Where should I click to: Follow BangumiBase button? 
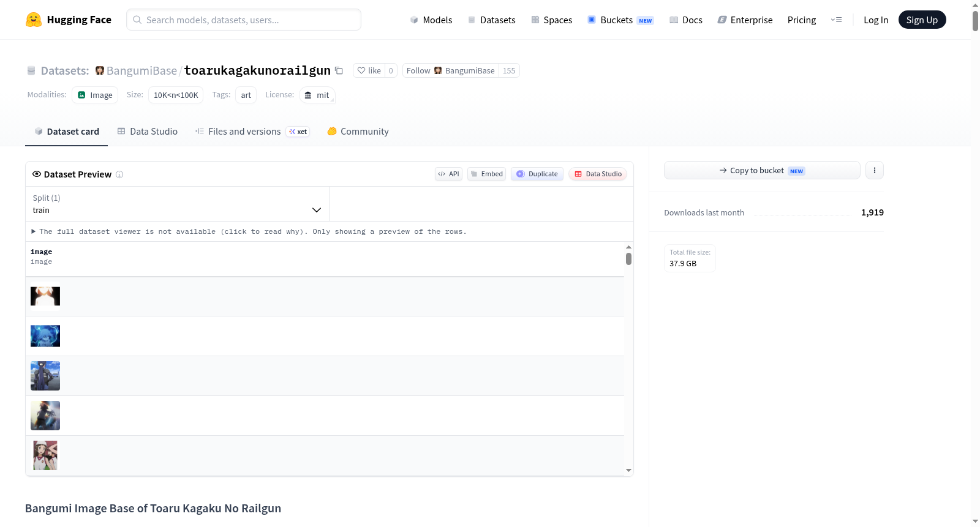[x=450, y=70]
